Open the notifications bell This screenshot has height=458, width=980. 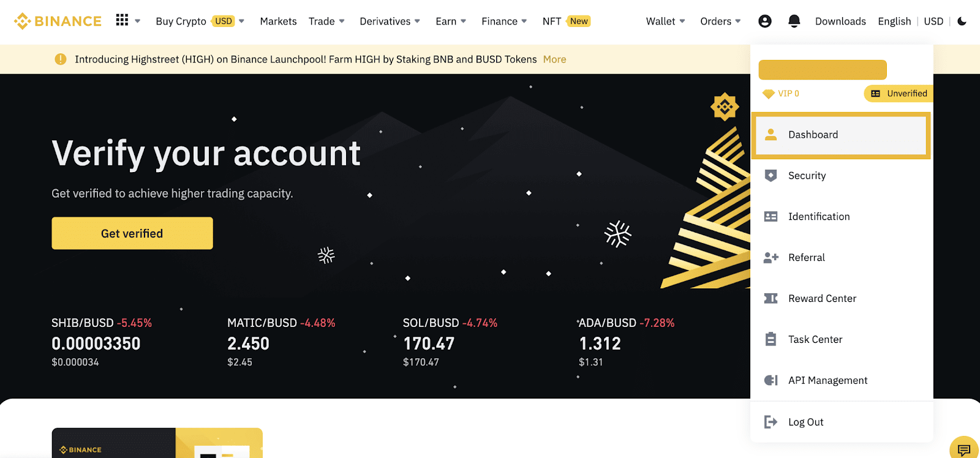[794, 21]
